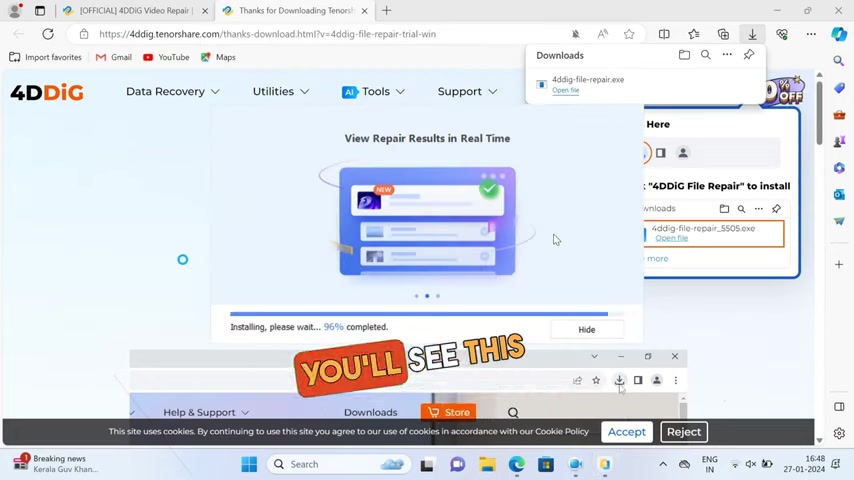Refresh the current browser page
The height and width of the screenshot is (480, 854).
(48, 34)
